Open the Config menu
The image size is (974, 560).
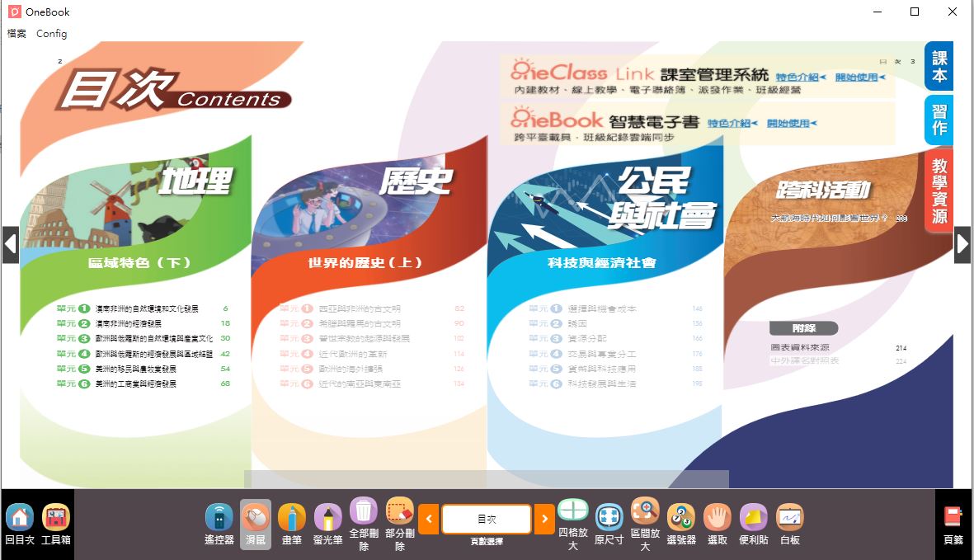pos(52,34)
